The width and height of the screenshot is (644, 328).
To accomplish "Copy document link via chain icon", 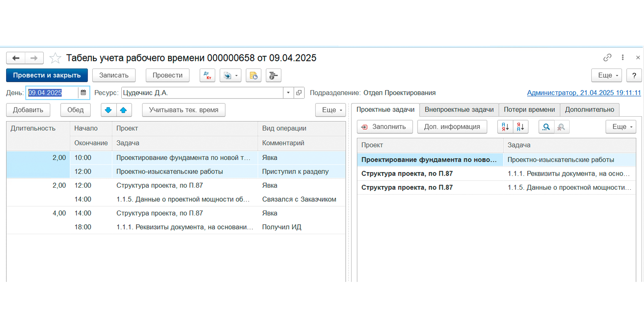I will tap(607, 58).
